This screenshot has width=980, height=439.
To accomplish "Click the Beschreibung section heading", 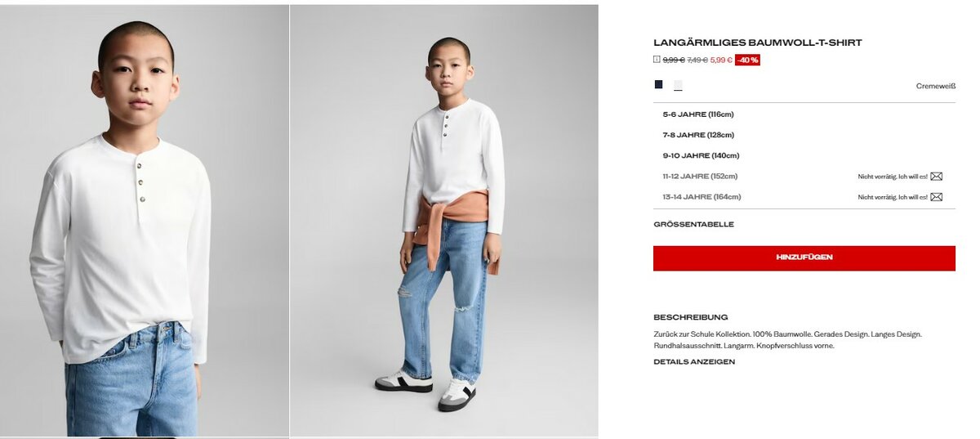I will pos(690,317).
